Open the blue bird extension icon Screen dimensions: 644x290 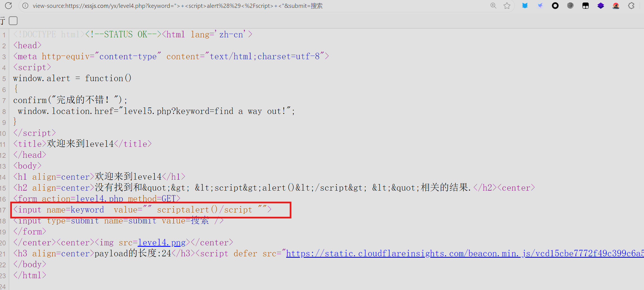click(x=525, y=6)
